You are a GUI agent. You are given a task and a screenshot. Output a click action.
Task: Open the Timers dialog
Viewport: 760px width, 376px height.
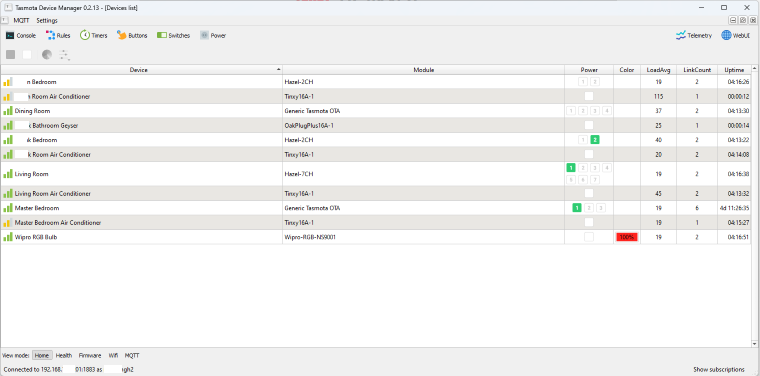(x=94, y=35)
